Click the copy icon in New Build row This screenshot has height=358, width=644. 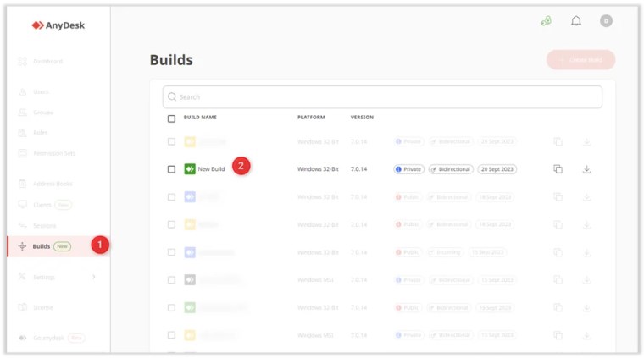558,169
